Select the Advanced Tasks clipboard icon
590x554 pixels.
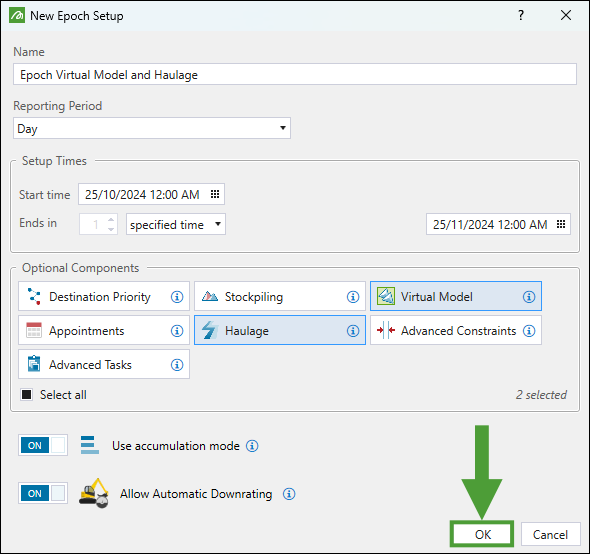click(34, 364)
